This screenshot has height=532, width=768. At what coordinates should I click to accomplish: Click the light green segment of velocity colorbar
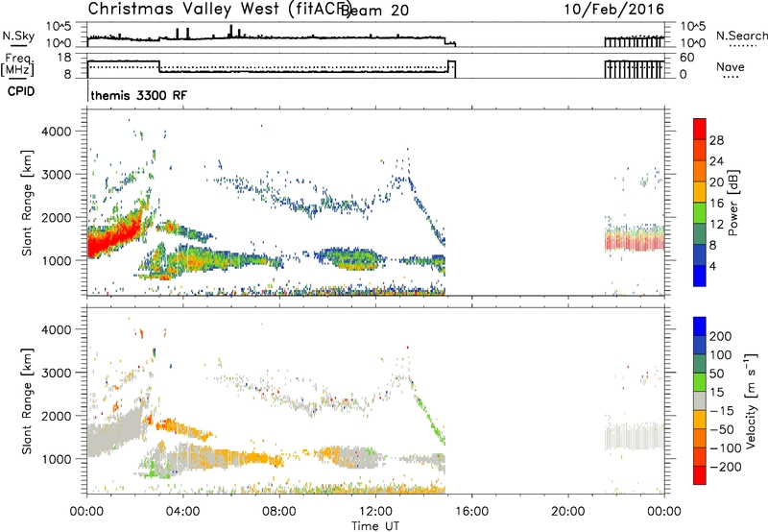point(700,382)
